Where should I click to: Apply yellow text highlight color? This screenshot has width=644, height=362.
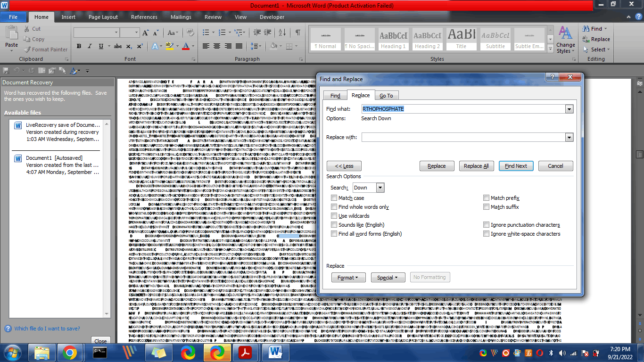169,46
